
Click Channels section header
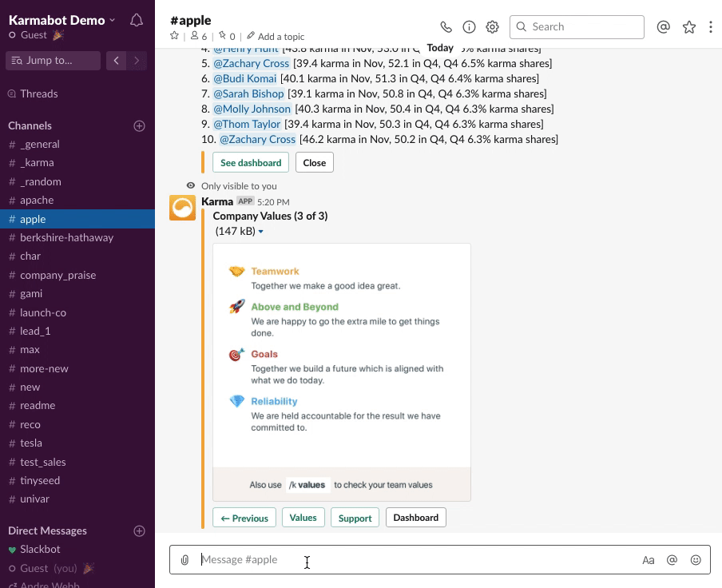point(30,125)
